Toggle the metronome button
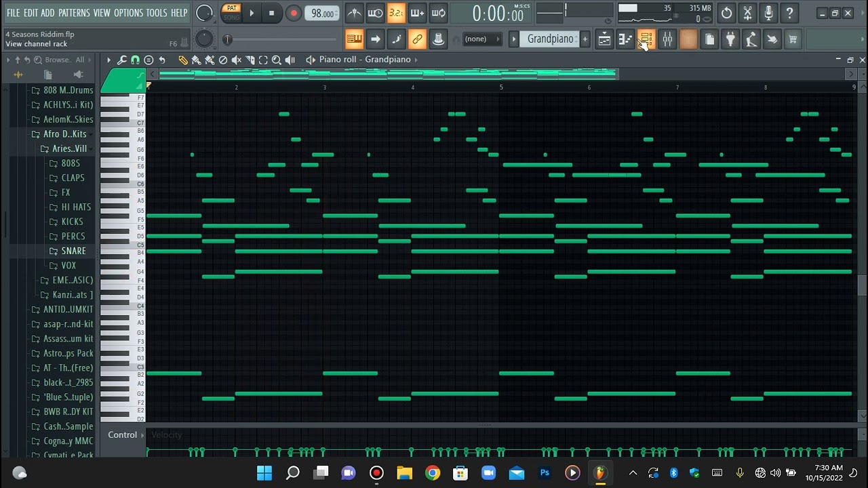 coord(354,13)
